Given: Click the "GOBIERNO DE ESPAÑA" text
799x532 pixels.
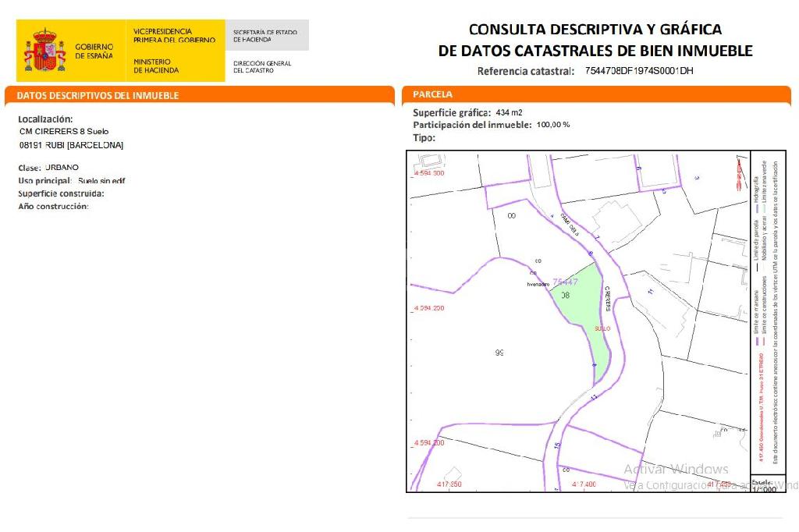Looking at the screenshot, I should [94, 51].
